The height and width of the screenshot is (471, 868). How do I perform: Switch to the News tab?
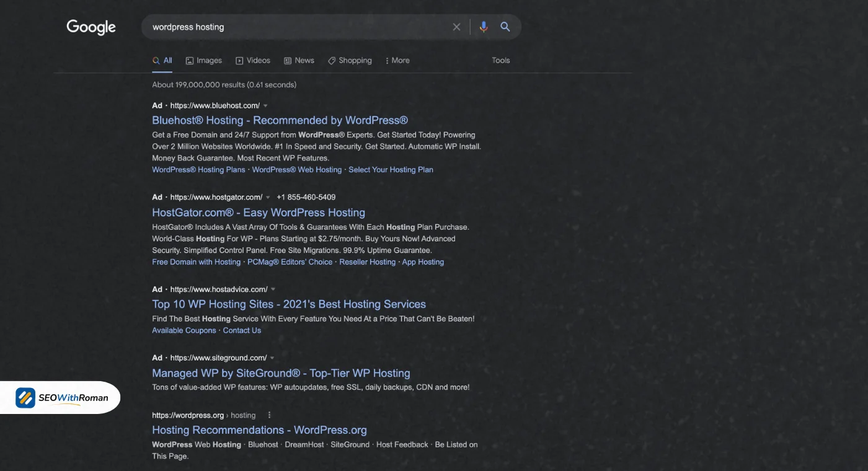click(299, 61)
